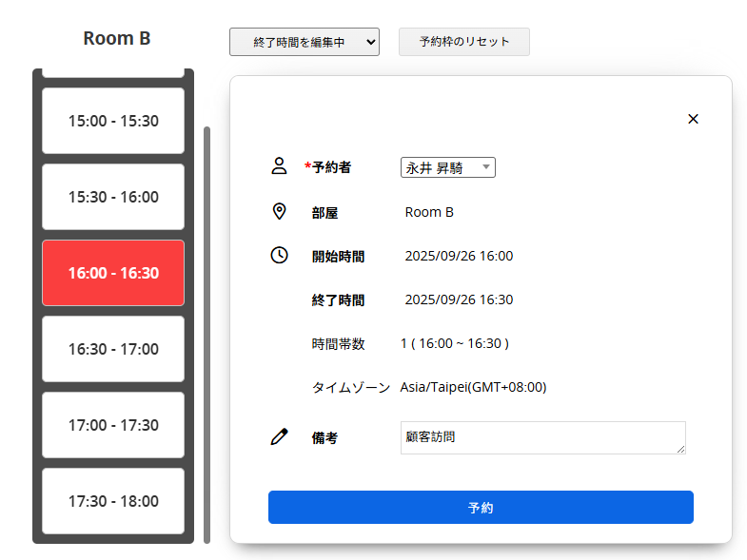747x560 pixels.
Task: Choose the 16:30 - 17:00 time slot
Action: click(113, 349)
